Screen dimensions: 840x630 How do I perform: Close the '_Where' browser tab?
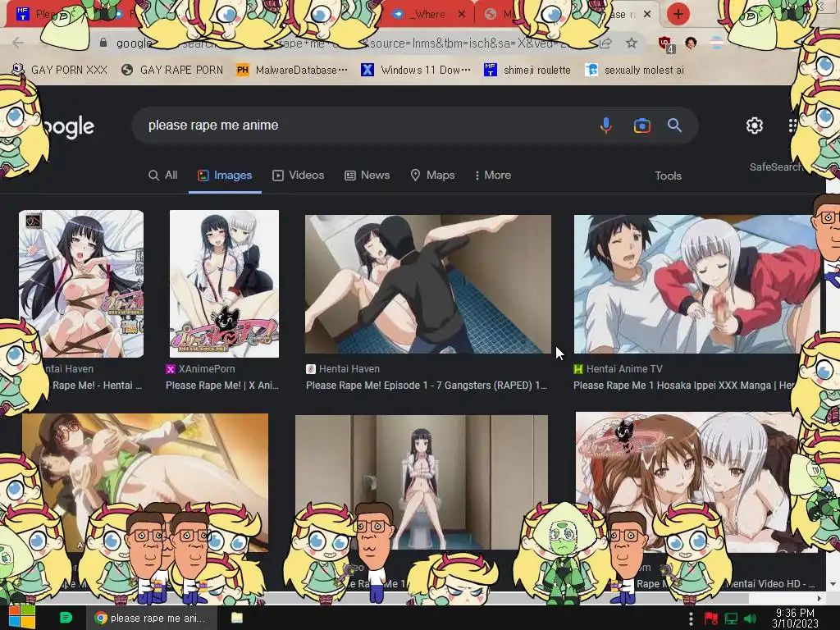[462, 15]
